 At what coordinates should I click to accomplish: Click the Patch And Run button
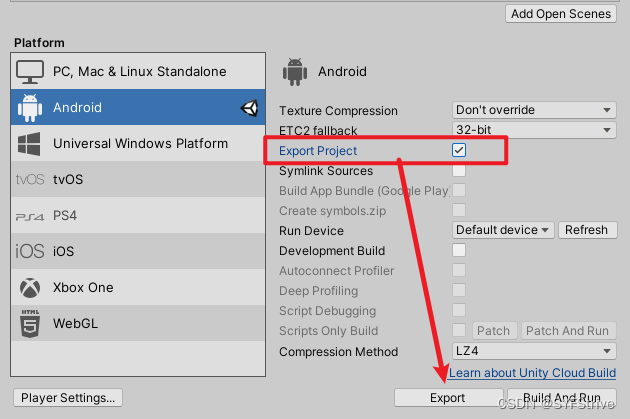[568, 330]
